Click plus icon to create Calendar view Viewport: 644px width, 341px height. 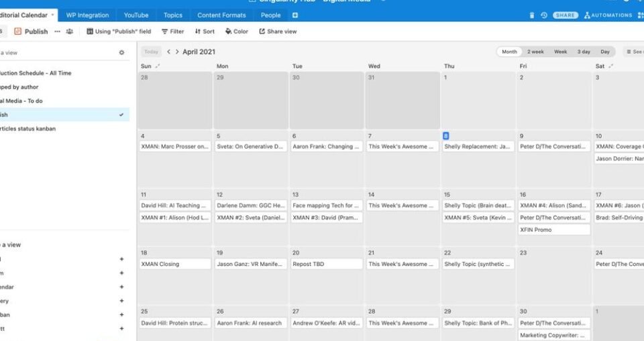click(x=121, y=287)
